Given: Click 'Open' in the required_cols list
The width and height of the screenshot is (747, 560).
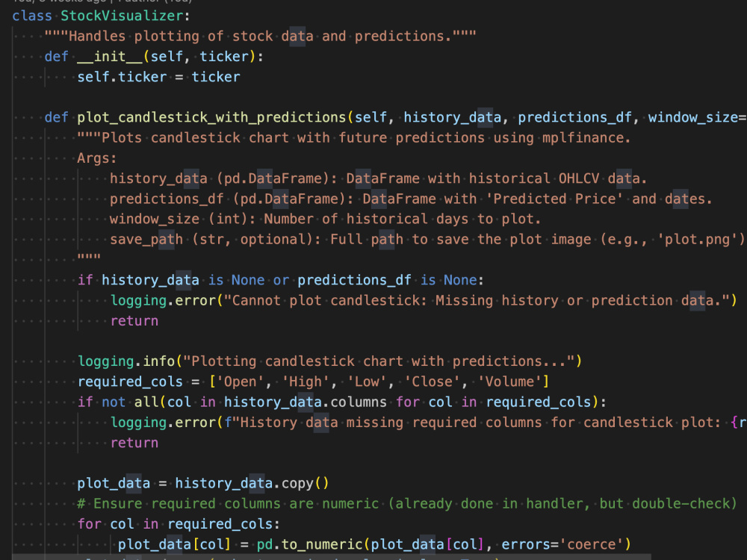Looking at the screenshot, I should click(240, 382).
